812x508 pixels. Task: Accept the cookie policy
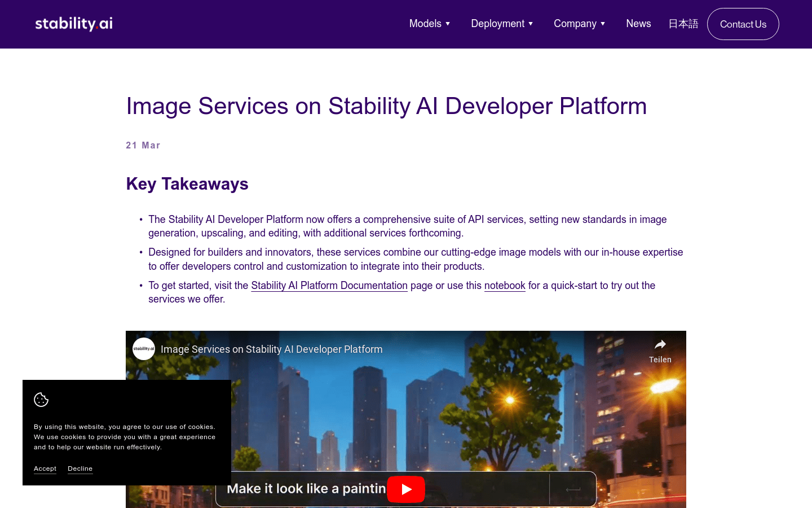(x=45, y=468)
